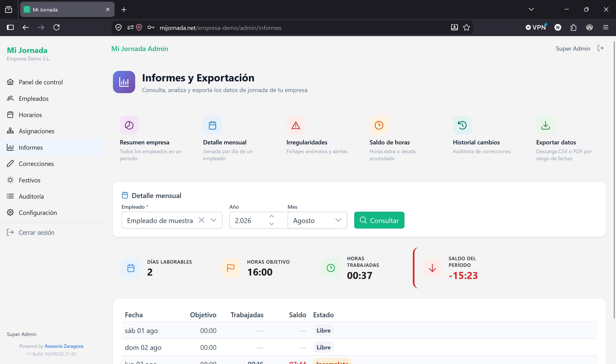
Task: Open a new browser tab
Action: 124,10
